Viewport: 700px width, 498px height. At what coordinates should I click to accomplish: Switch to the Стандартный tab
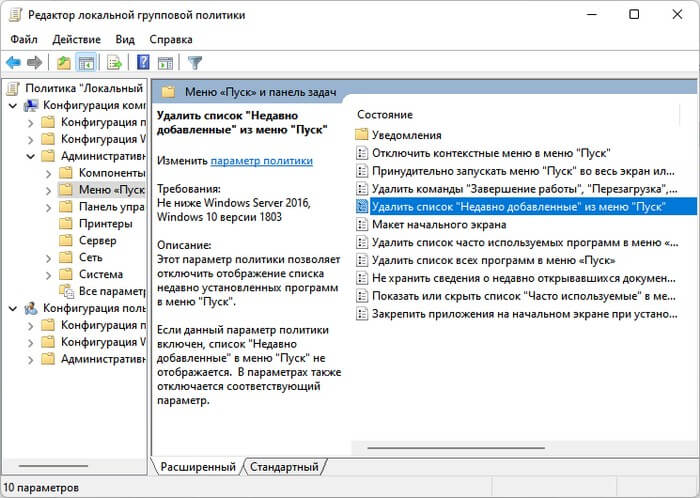[284, 467]
